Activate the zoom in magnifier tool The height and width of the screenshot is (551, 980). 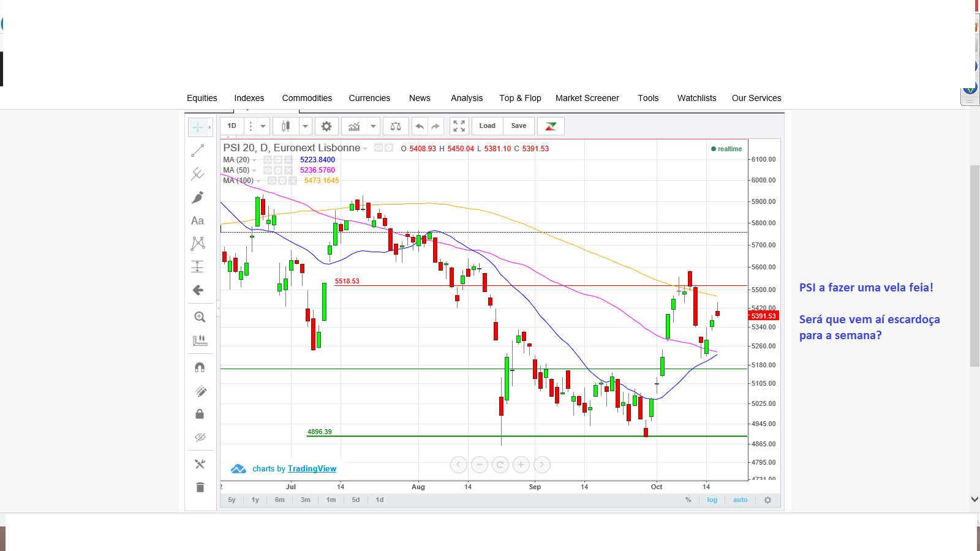pyautogui.click(x=200, y=317)
